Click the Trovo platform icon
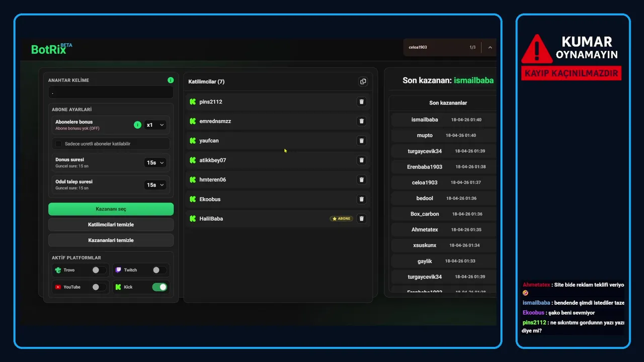This screenshot has height=362, width=644. pyautogui.click(x=58, y=270)
